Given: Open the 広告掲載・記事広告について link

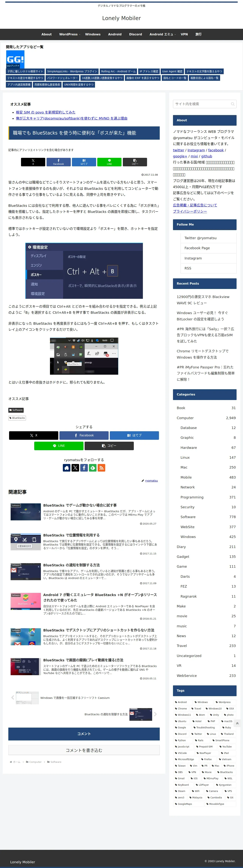Looking at the screenshot, I should [x=195, y=205].
